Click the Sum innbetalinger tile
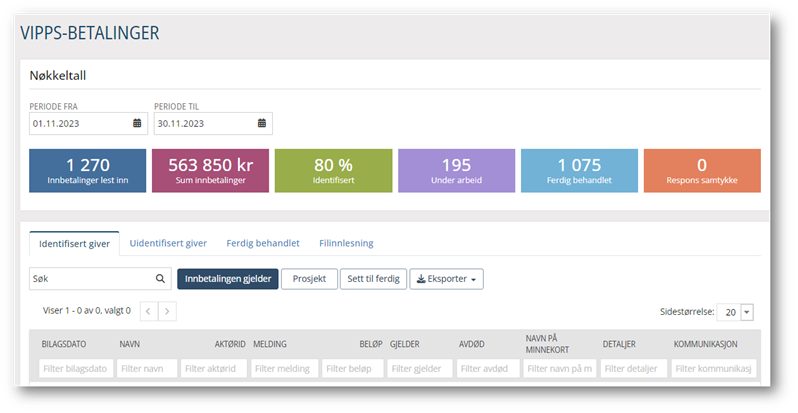This screenshot has height=413, width=798. pyautogui.click(x=211, y=171)
